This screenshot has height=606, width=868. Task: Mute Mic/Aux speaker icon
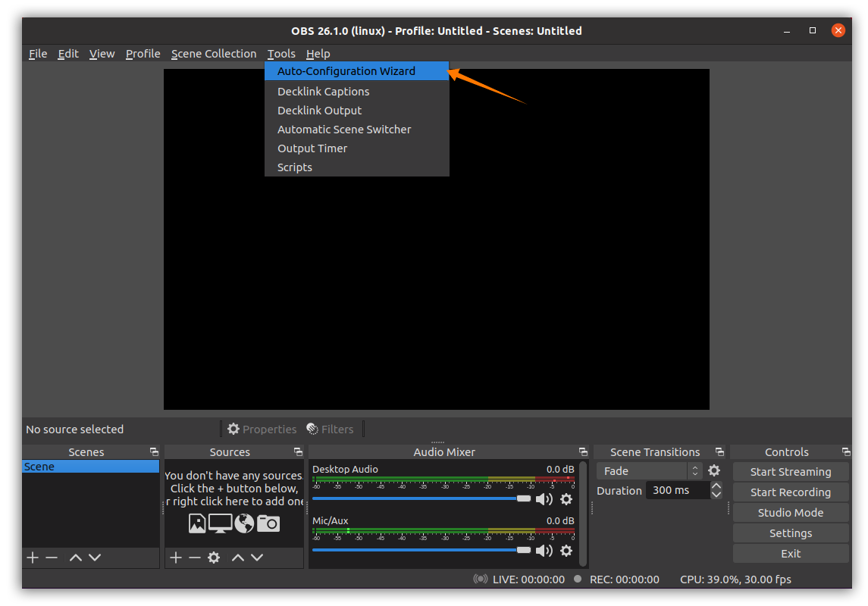[545, 551]
